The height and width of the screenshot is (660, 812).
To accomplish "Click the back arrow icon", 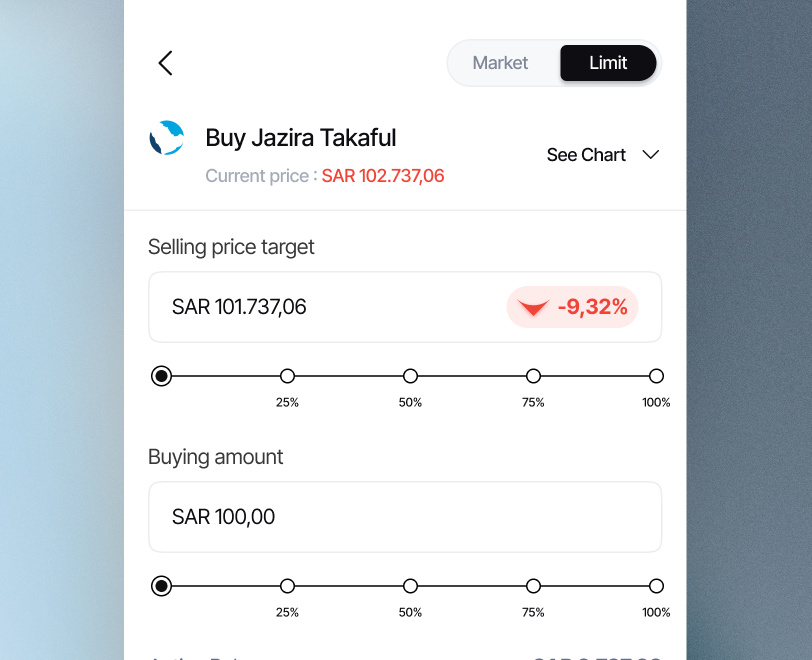I will pos(166,63).
